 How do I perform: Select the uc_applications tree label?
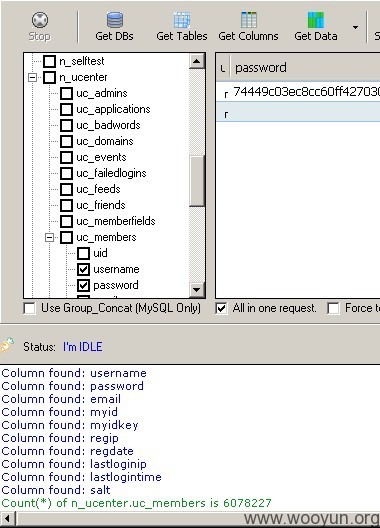click(113, 109)
